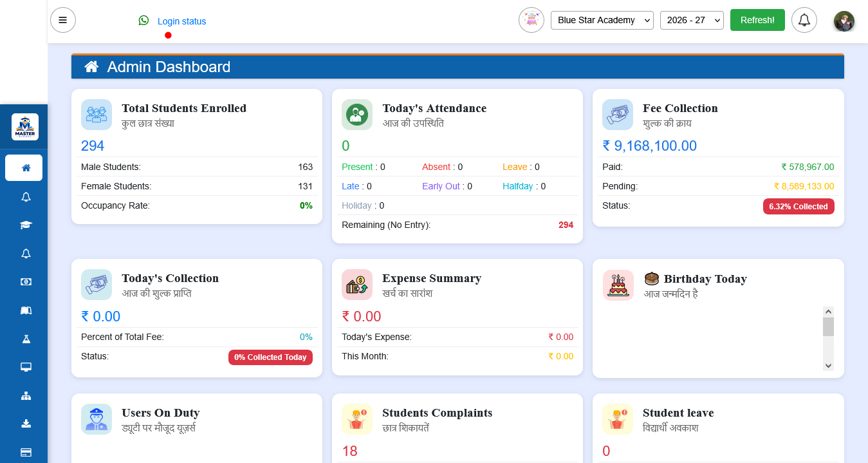Click the Present attendance label
868x463 pixels.
(x=357, y=167)
